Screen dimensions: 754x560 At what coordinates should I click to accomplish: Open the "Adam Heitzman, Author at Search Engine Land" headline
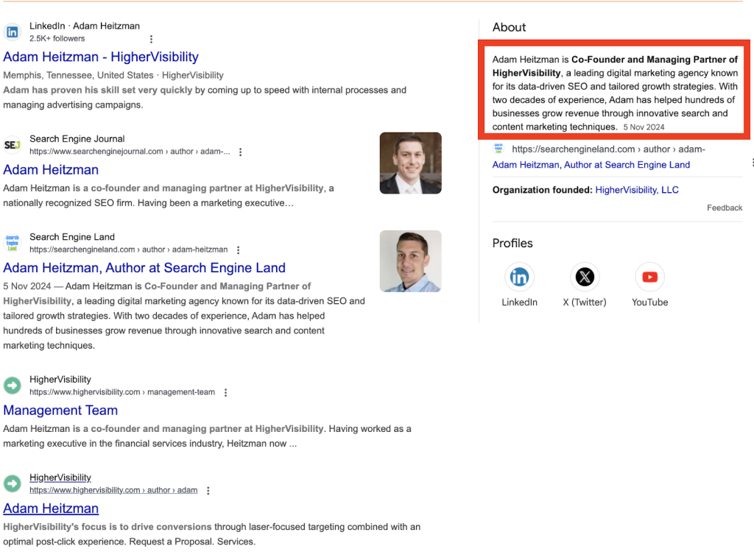pos(144,268)
